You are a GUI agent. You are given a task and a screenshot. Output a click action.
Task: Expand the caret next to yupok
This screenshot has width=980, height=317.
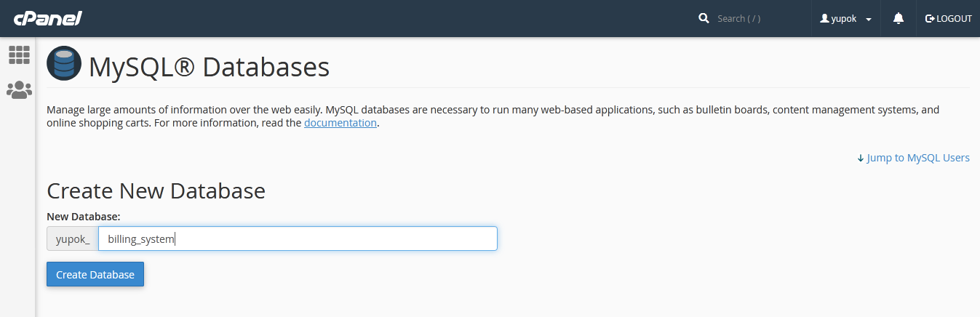tap(869, 20)
